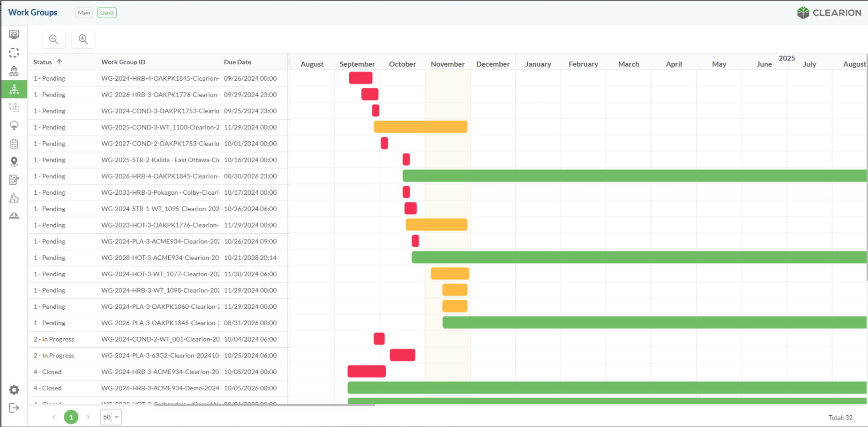Go to page 1 in pagination
This screenshot has width=868, height=427.
[x=71, y=417]
